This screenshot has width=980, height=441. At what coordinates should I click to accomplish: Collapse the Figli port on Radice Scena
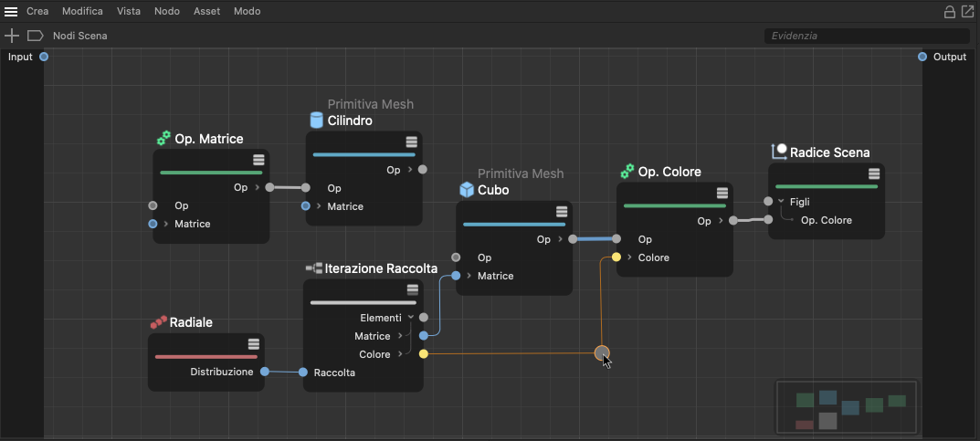(781, 201)
